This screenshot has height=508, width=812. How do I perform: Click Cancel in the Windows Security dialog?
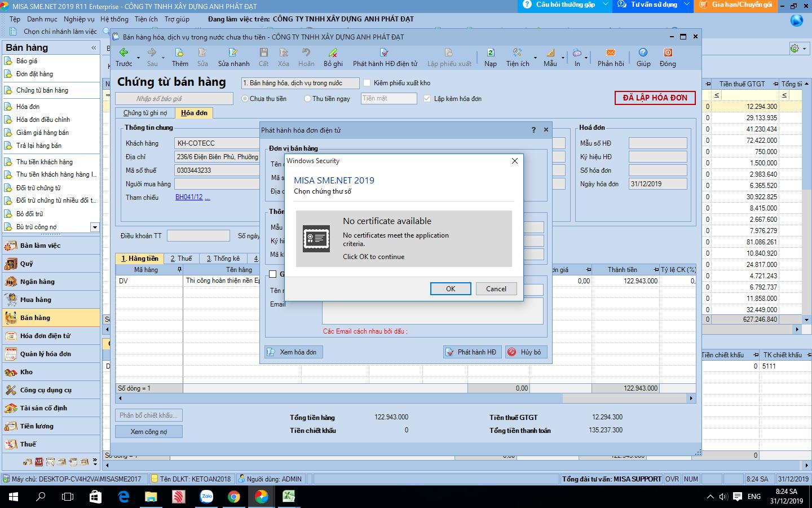pyautogui.click(x=496, y=288)
